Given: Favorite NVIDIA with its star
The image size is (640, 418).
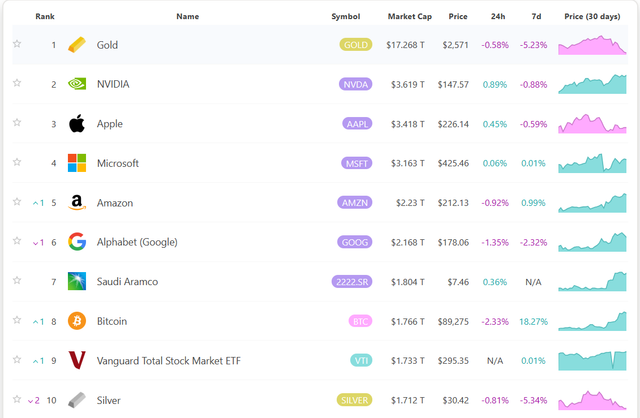Looking at the screenshot, I should (17, 83).
